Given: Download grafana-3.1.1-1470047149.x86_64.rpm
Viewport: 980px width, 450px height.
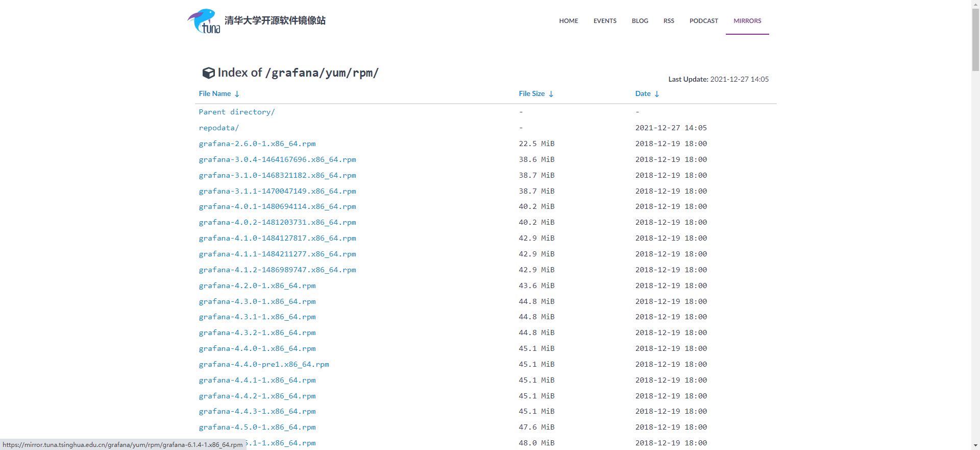Looking at the screenshot, I should (x=277, y=191).
